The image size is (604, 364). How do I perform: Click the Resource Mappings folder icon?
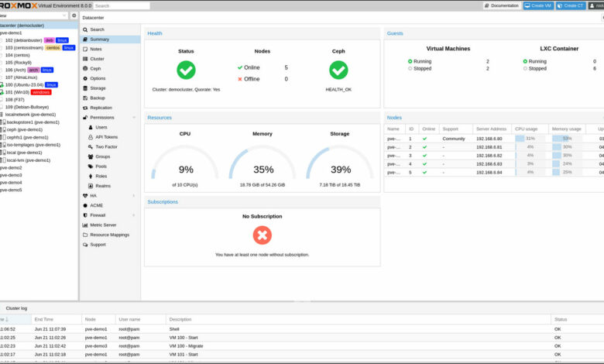pos(85,235)
